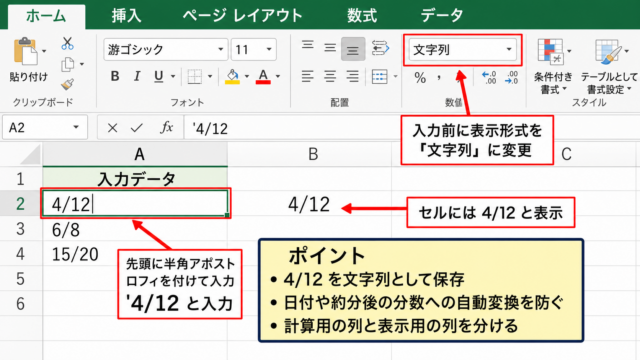Apply comma style format

[439, 77]
